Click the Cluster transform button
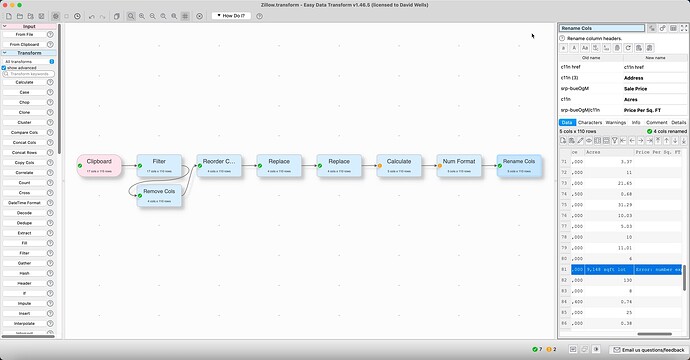This screenshot has width=690, height=360. (x=24, y=122)
